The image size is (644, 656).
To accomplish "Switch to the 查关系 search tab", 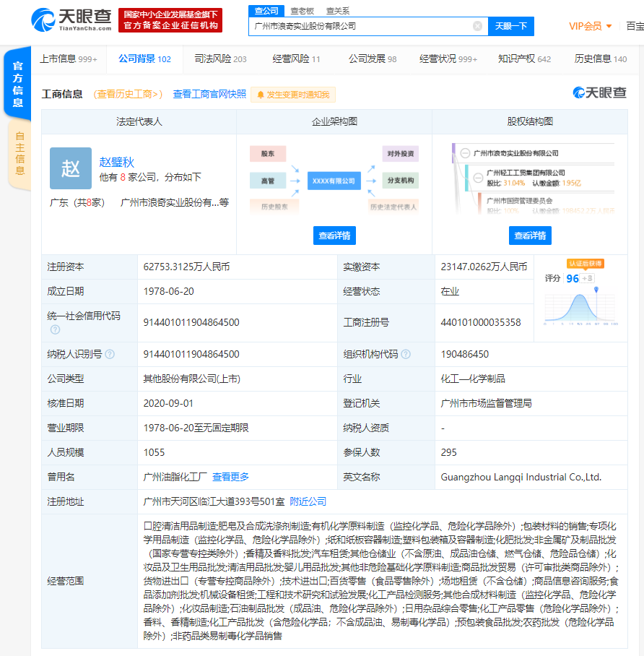I will tap(337, 11).
